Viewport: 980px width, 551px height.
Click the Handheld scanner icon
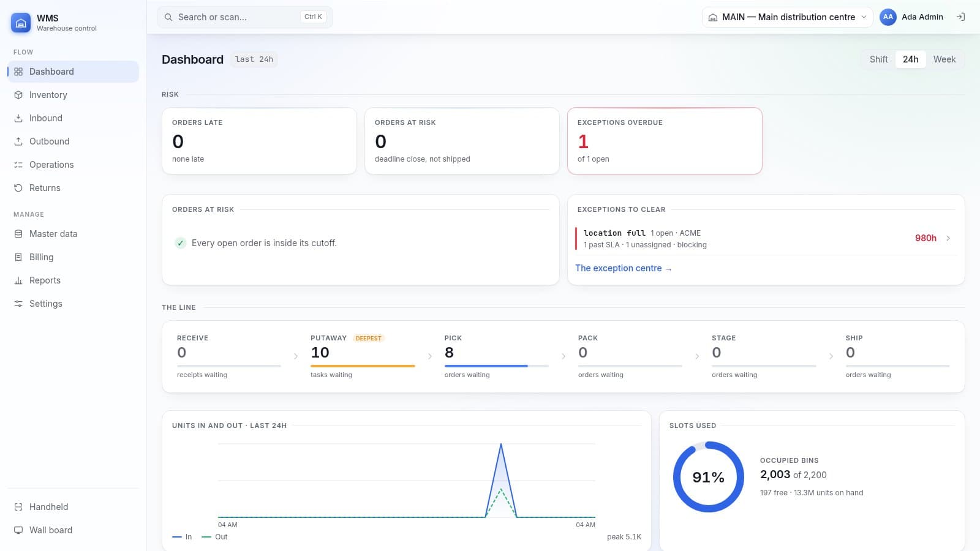(x=18, y=507)
